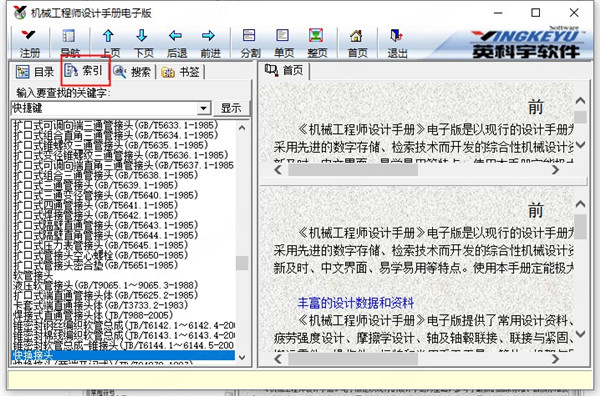Select index entry with GB/T5651-1985

(96, 265)
